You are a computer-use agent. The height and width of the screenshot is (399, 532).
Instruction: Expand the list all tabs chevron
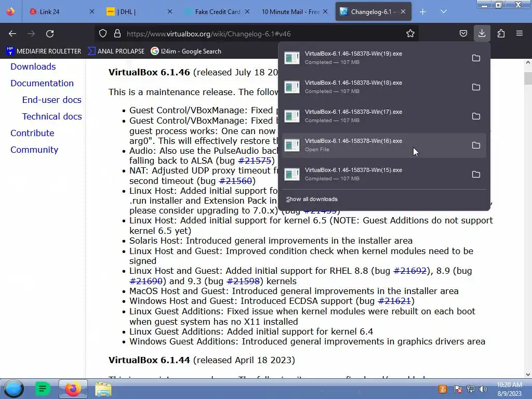pyautogui.click(x=444, y=12)
